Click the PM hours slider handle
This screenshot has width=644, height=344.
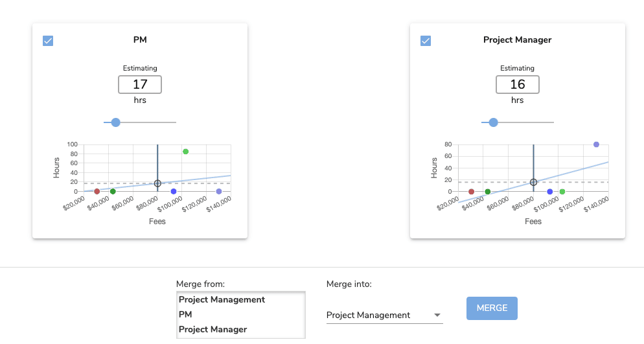116,122
